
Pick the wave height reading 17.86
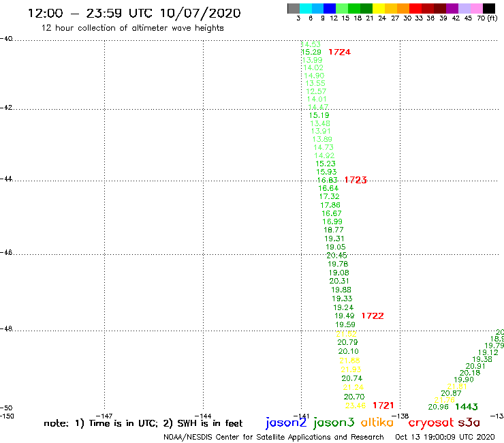tap(330, 205)
